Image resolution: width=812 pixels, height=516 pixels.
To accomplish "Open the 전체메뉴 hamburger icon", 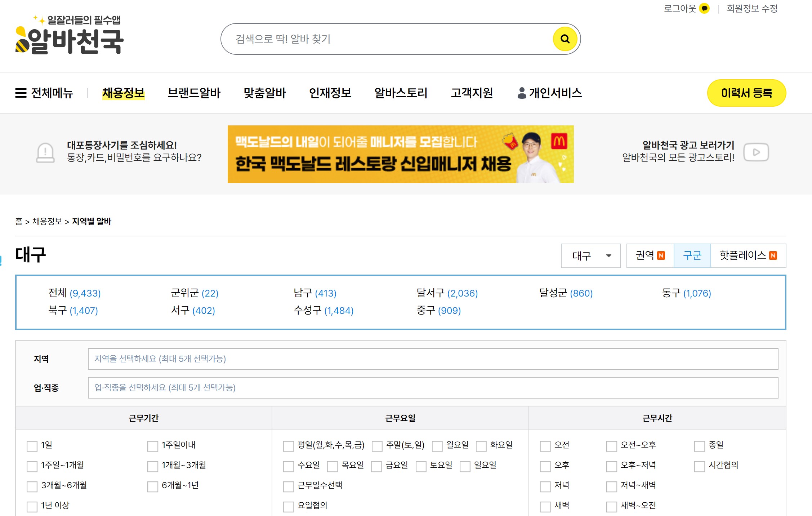I will (x=21, y=93).
